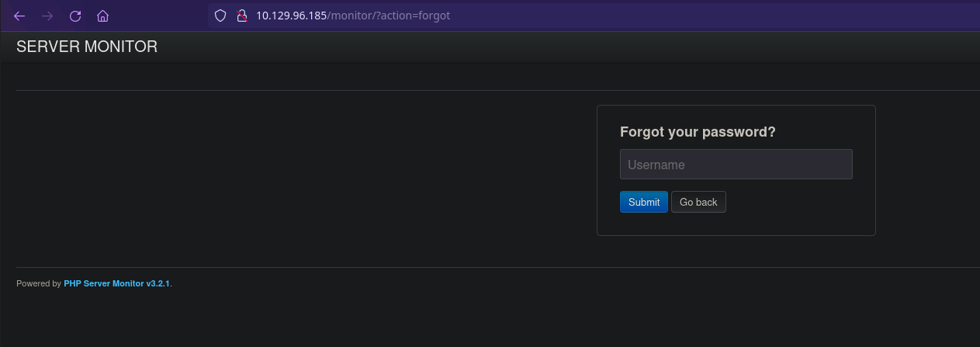Click the browser forward arrow
Screen dimensions: 980x347
47,16
